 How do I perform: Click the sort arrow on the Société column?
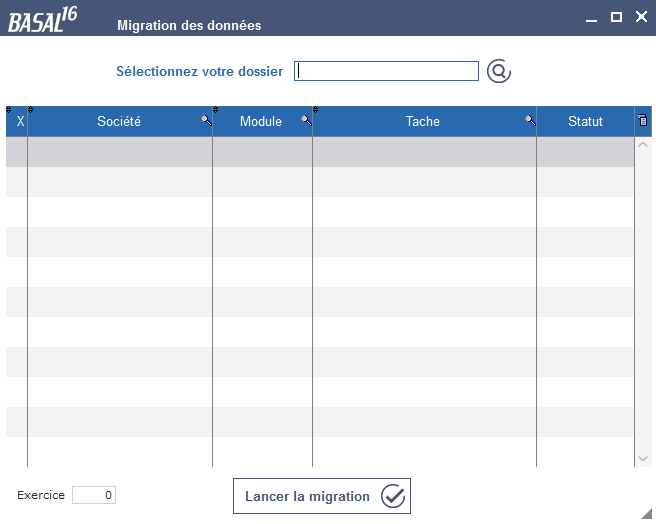[x=31, y=110]
